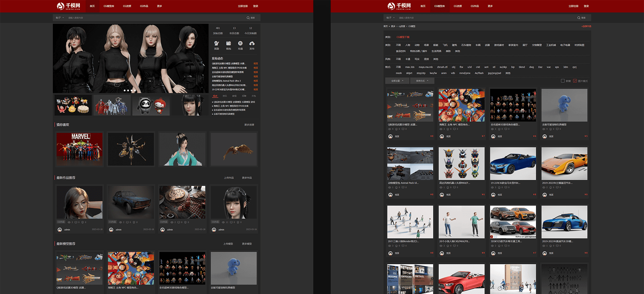
Task: Click admin avatar under the girl portrait artwork
Action: coord(60,230)
